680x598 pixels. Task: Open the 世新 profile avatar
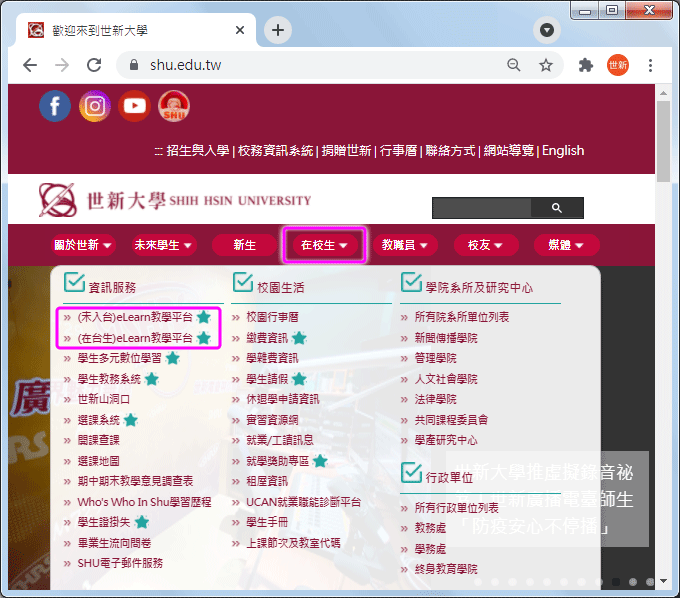618,65
